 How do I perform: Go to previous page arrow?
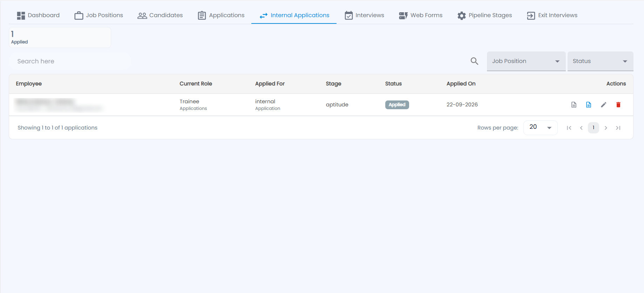(581, 128)
